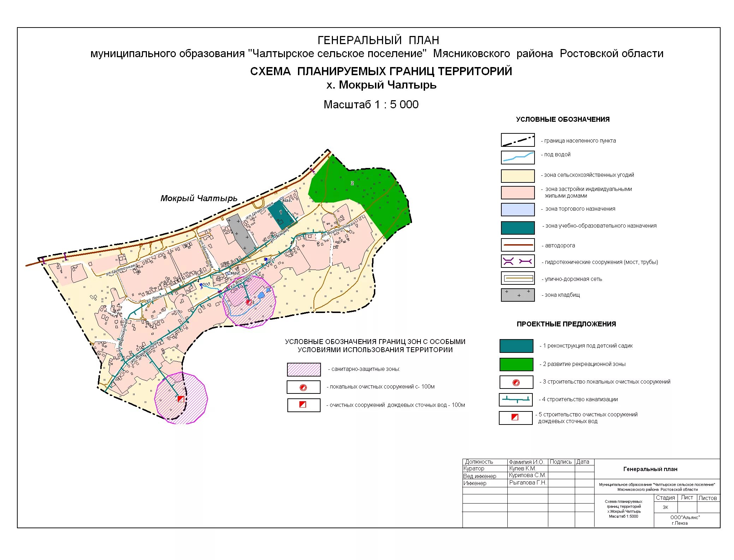
Task: Click the bold 'Генеральный план' title-block text
Action: [650, 469]
